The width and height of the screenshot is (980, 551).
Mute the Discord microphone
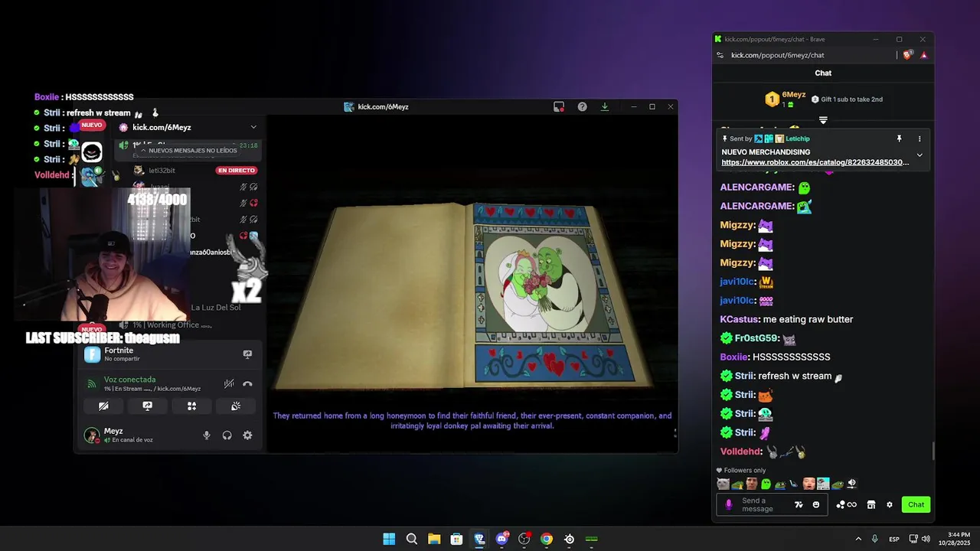207,435
